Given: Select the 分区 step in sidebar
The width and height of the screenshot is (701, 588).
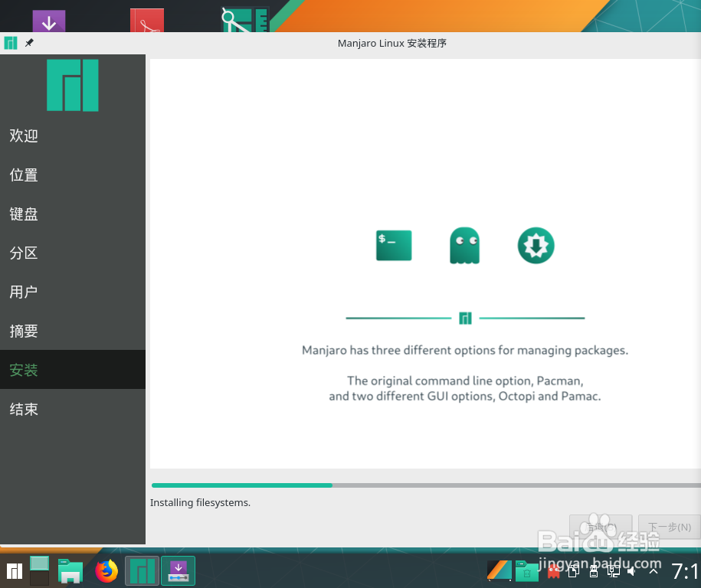Looking at the screenshot, I should [73, 253].
